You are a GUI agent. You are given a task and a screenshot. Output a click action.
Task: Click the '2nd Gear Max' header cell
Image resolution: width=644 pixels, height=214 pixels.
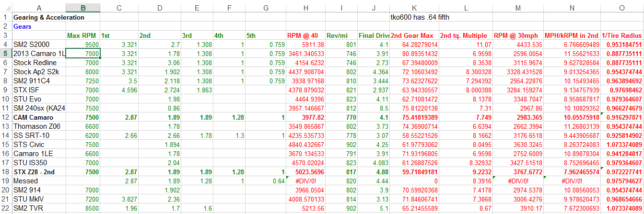point(414,35)
